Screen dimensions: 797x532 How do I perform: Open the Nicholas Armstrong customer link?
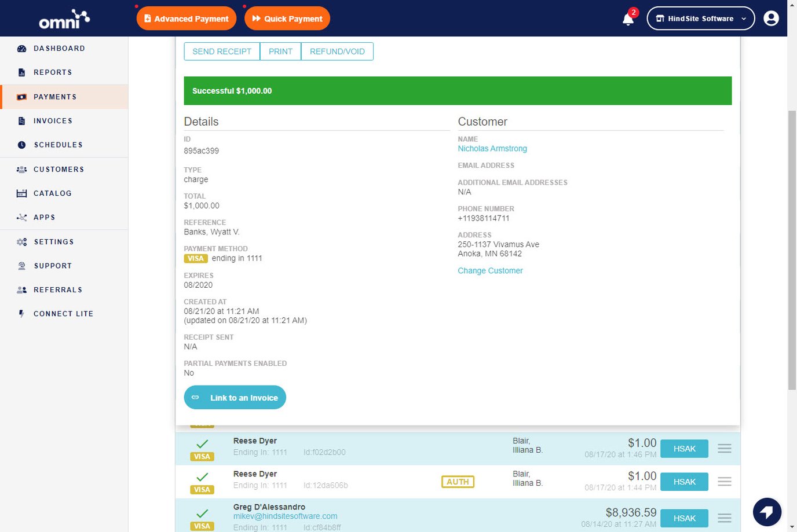(492, 148)
